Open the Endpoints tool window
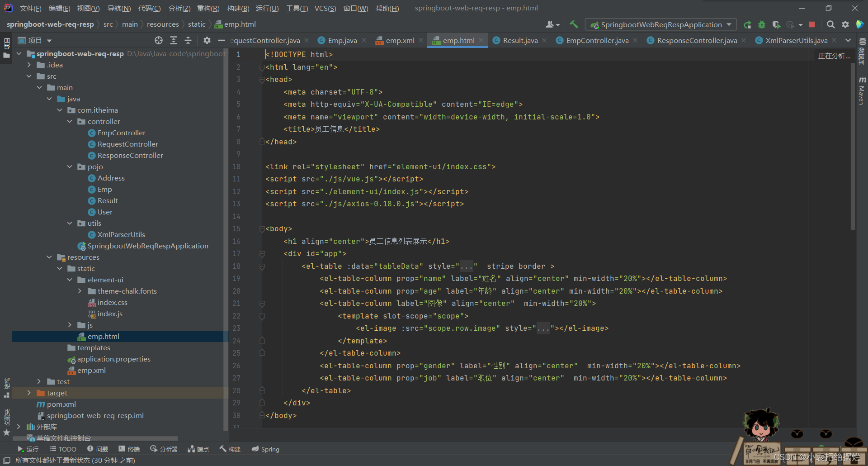The width and height of the screenshot is (868, 466). click(198, 449)
